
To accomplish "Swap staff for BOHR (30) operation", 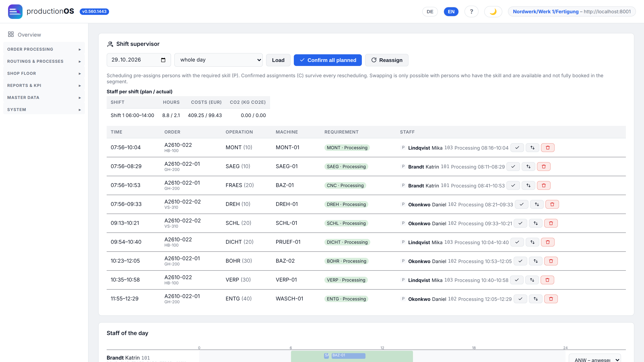I will (536, 261).
